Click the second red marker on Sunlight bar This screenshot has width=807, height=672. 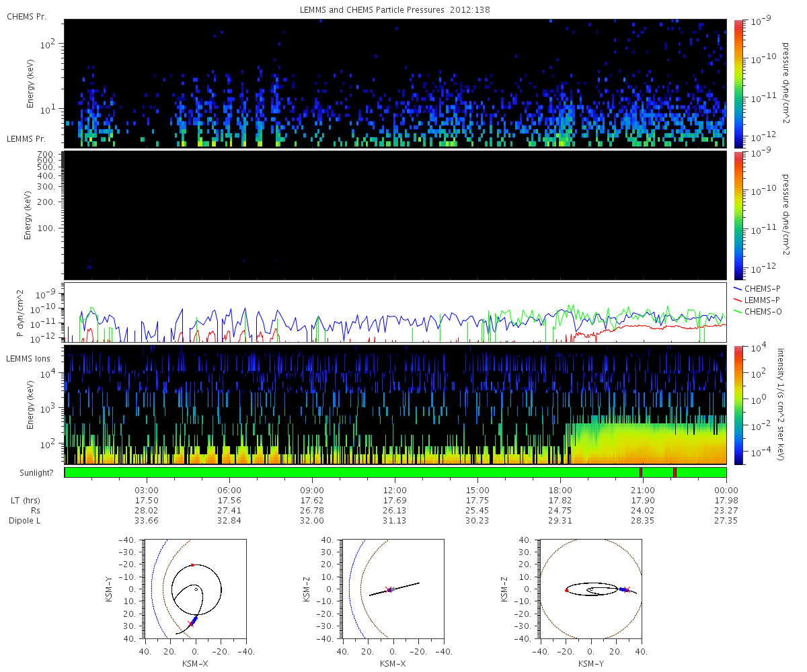[675, 472]
